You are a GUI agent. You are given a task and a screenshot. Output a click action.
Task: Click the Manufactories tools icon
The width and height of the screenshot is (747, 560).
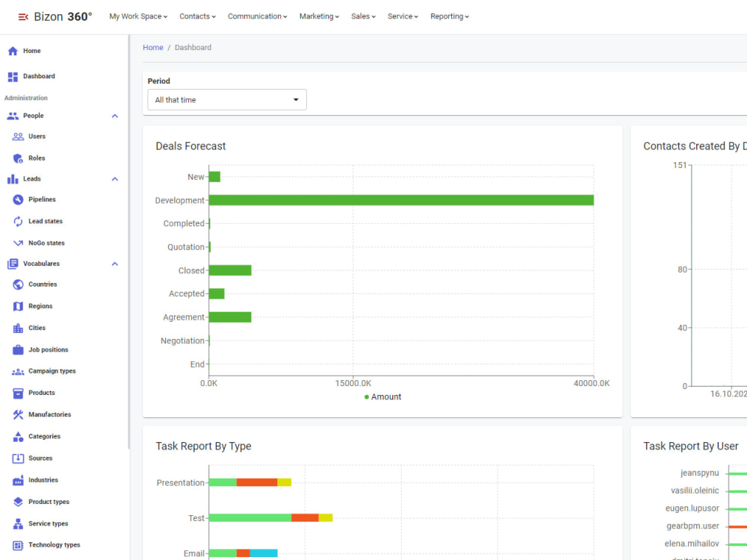click(18, 414)
